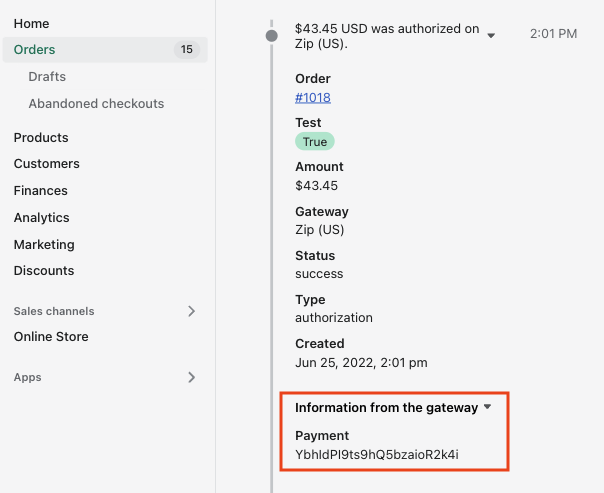Collapse the authorization event details arrow
The width and height of the screenshot is (604, 493).
click(491, 36)
